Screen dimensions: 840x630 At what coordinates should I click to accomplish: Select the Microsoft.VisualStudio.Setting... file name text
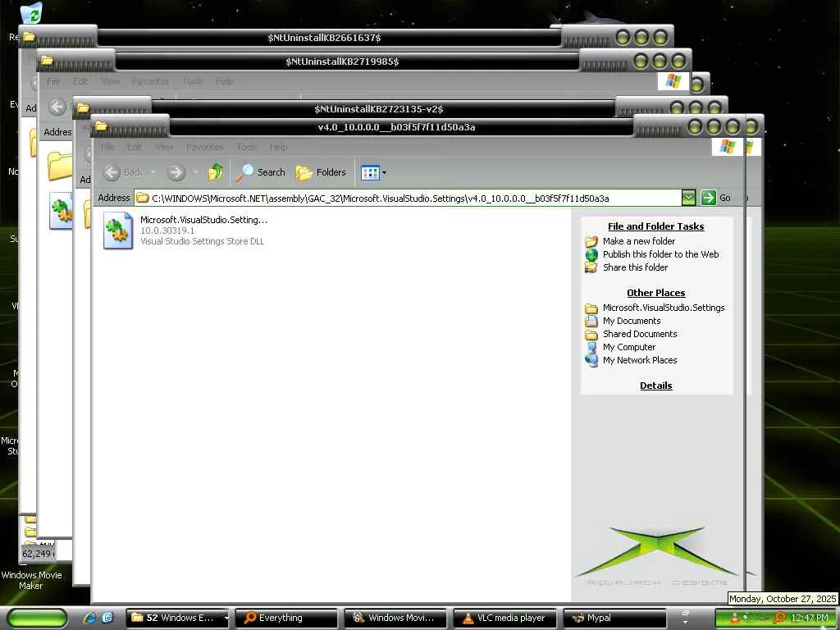click(x=203, y=220)
